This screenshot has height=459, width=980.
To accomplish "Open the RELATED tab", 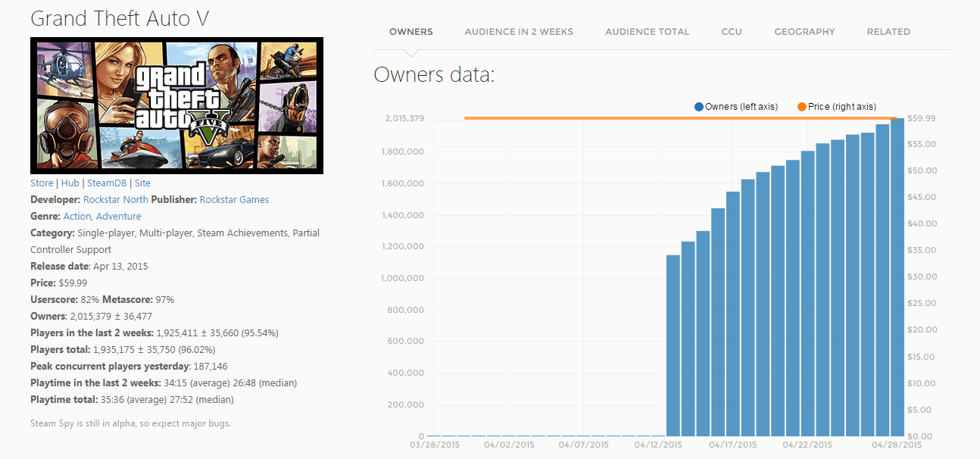I will click(x=888, y=31).
